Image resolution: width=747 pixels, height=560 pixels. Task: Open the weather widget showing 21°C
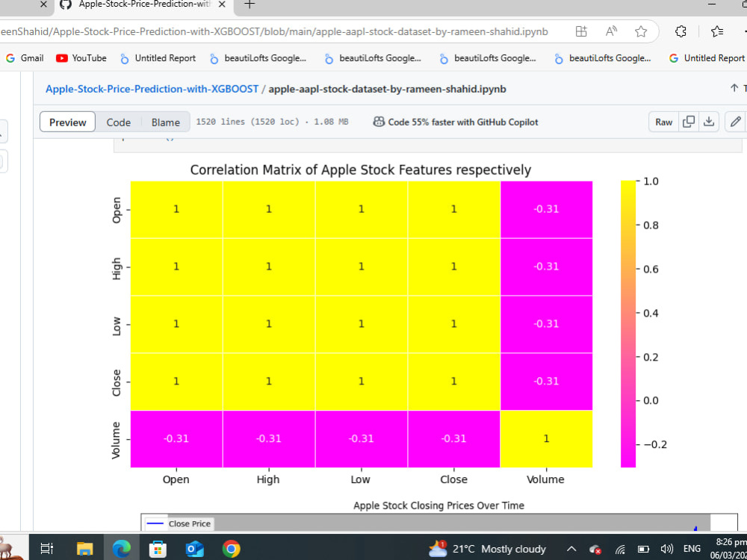tap(486, 549)
